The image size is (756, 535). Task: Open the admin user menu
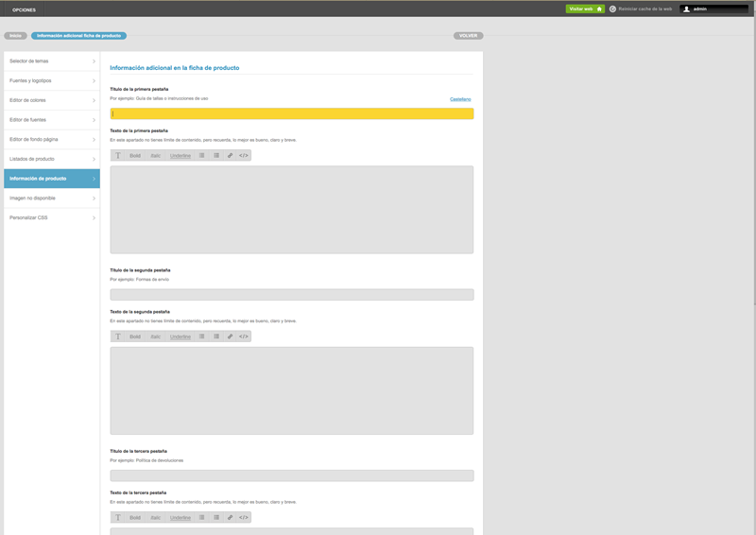pyautogui.click(x=713, y=9)
